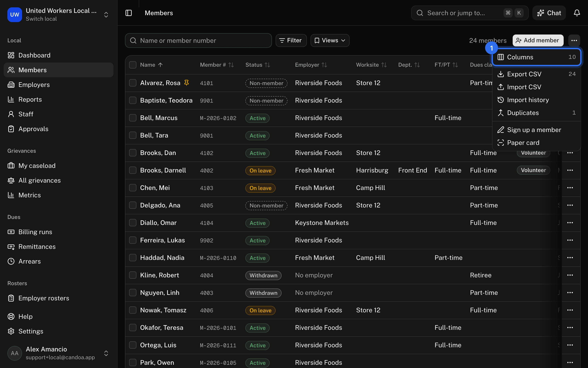This screenshot has width=588, height=368.
Task: Choose Export CSV menu item
Action: [537, 74]
